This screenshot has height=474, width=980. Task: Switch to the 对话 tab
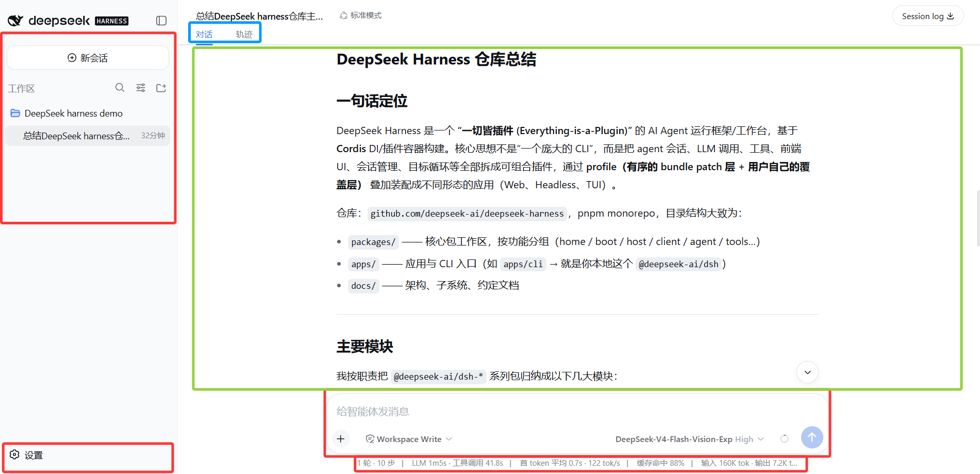(204, 34)
